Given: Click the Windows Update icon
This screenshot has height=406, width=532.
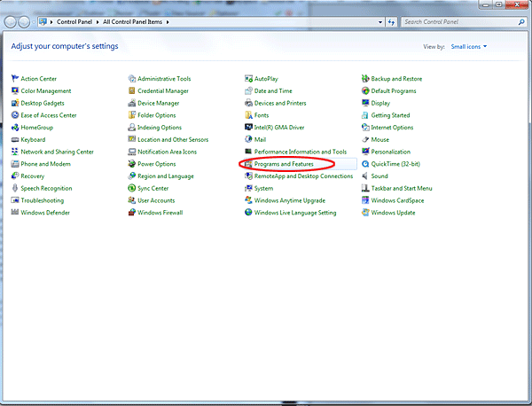Looking at the screenshot, I should tap(365, 213).
